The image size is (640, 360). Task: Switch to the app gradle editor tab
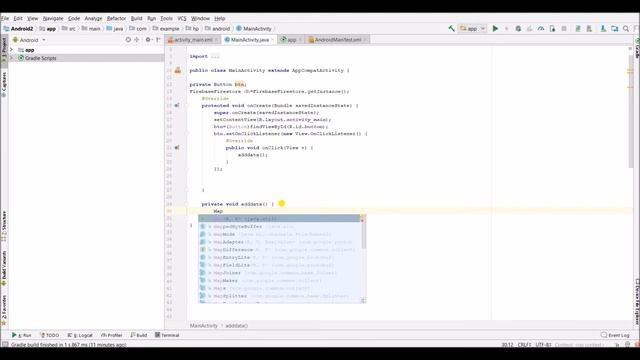tap(291, 40)
